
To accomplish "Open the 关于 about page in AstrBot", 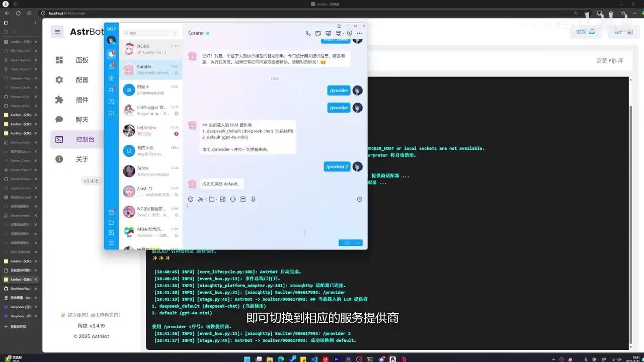I will tap(76, 159).
